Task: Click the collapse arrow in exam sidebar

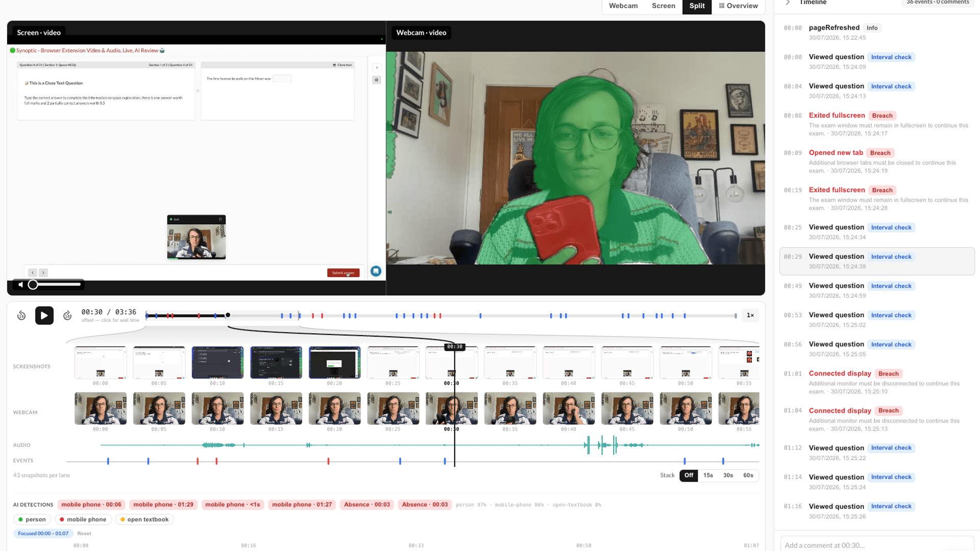Action: [x=377, y=67]
